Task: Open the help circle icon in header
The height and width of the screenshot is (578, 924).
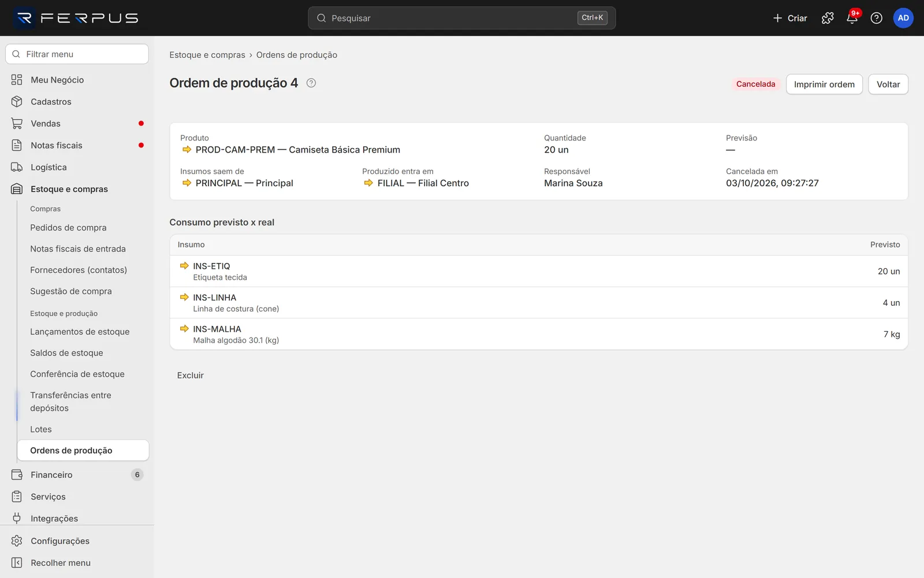Action: point(876,18)
